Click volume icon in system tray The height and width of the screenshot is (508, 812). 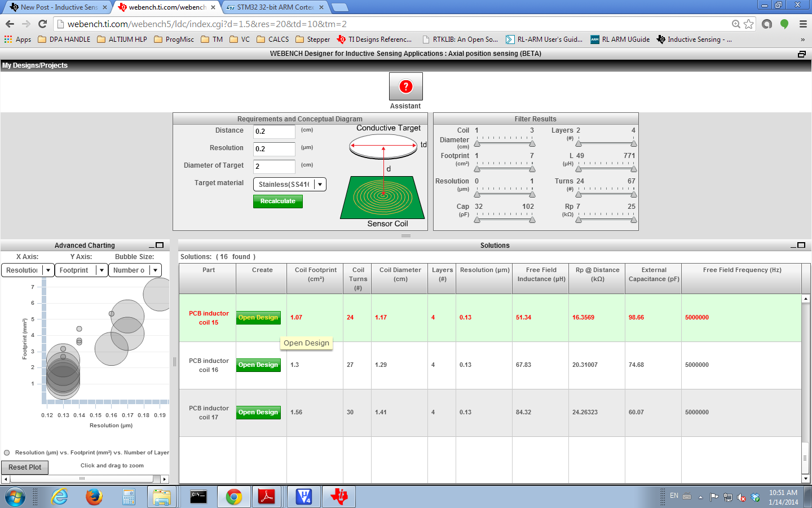pos(741,497)
